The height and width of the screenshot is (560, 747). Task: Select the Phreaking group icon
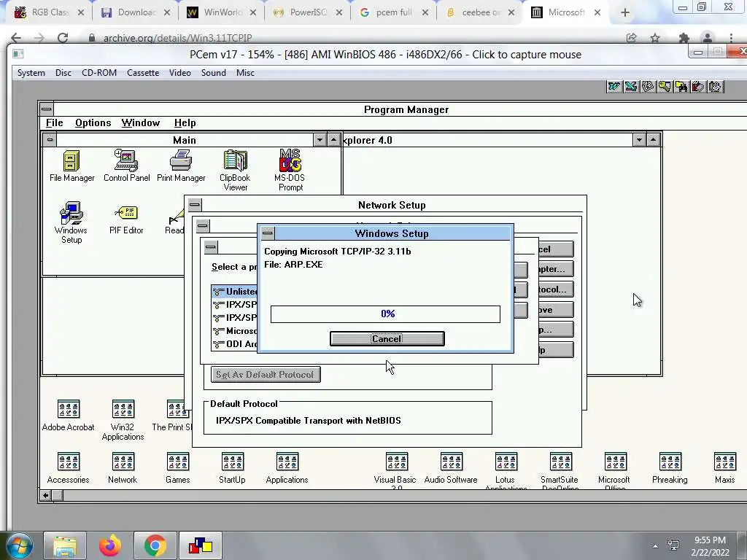(670, 468)
